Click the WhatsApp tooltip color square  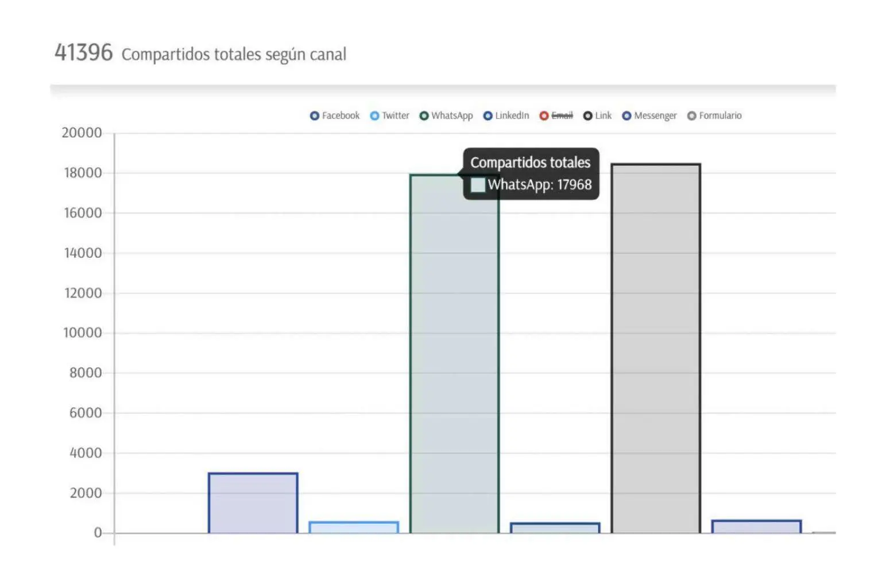478,185
